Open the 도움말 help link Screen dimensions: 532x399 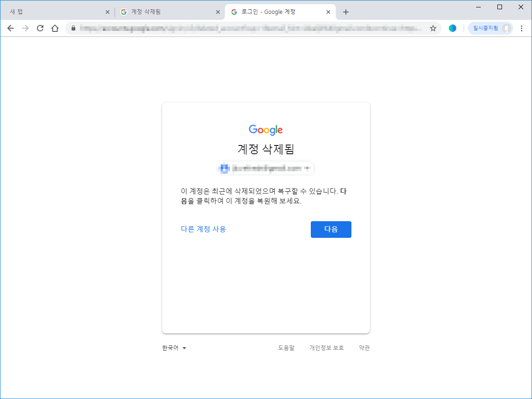286,348
